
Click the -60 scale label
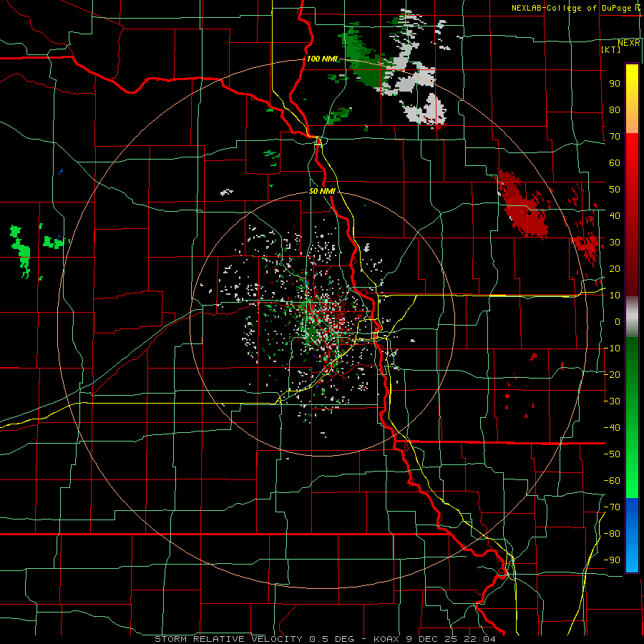pyautogui.click(x=612, y=481)
